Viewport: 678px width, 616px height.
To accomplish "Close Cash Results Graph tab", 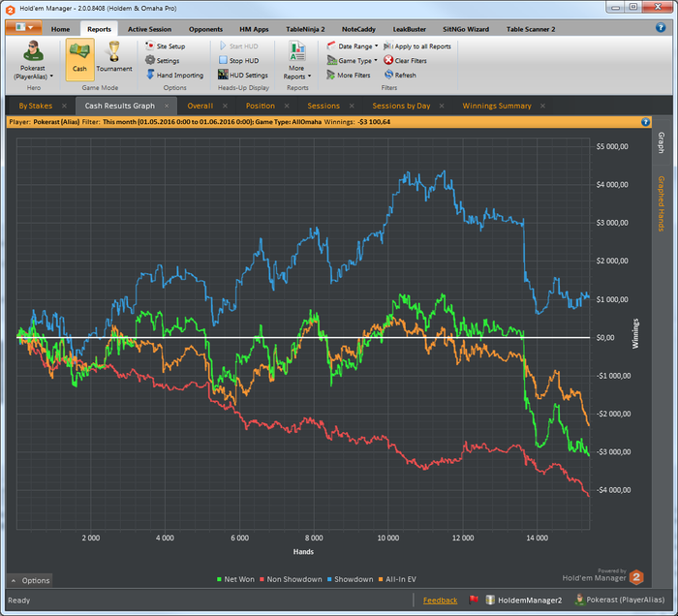I will pos(167,106).
